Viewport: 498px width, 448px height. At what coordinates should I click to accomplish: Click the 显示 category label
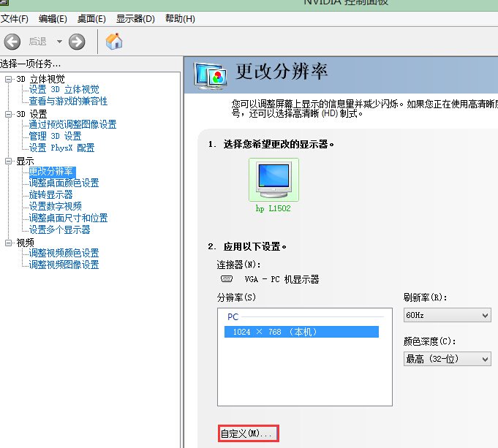click(25, 162)
